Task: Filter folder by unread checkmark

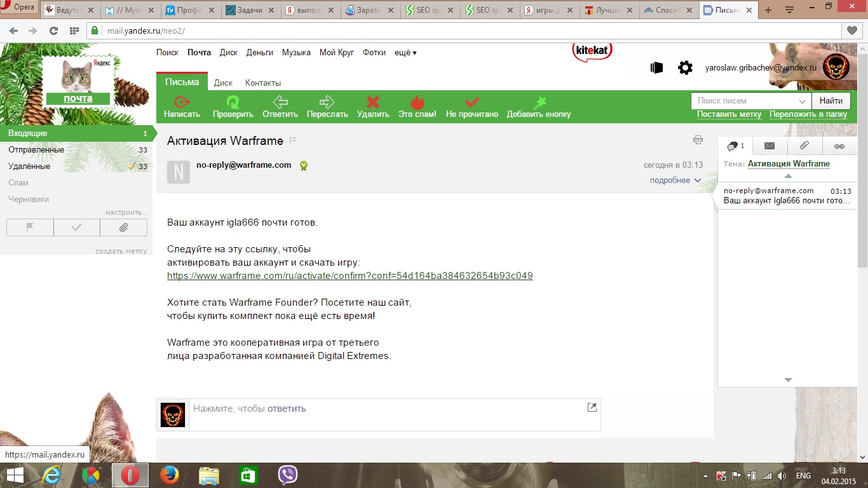Action: [77, 227]
